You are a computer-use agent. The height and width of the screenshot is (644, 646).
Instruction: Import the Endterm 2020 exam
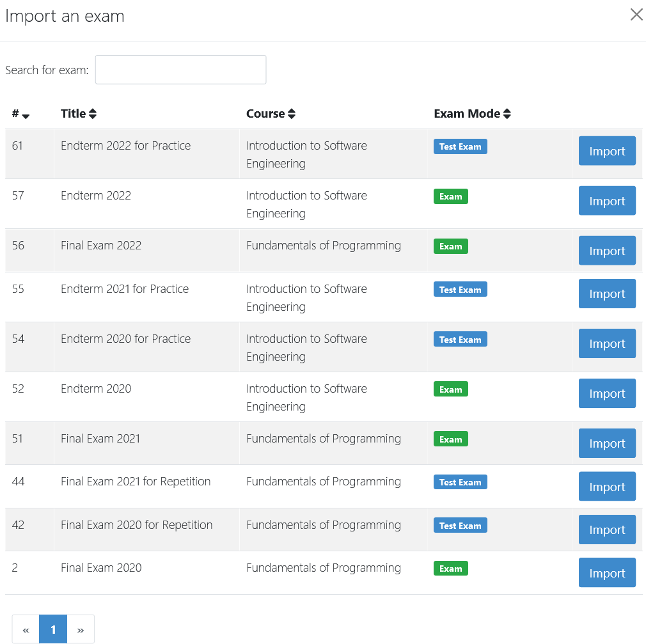(x=606, y=393)
